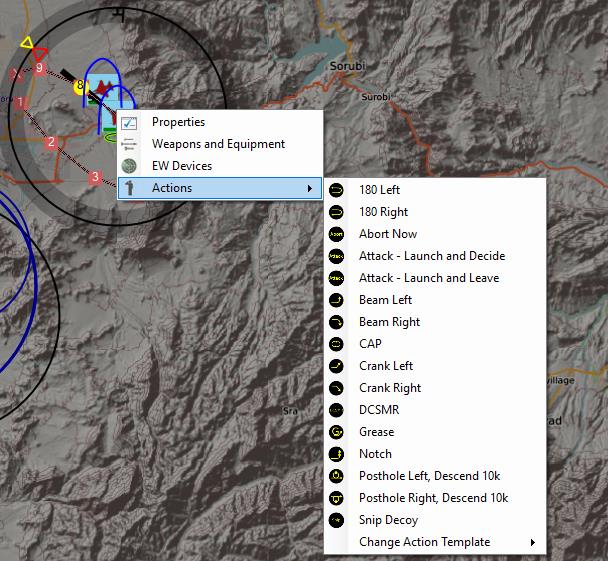This screenshot has width=608, height=561.
Task: Click the Abort Now action icon
Action: tap(337, 234)
